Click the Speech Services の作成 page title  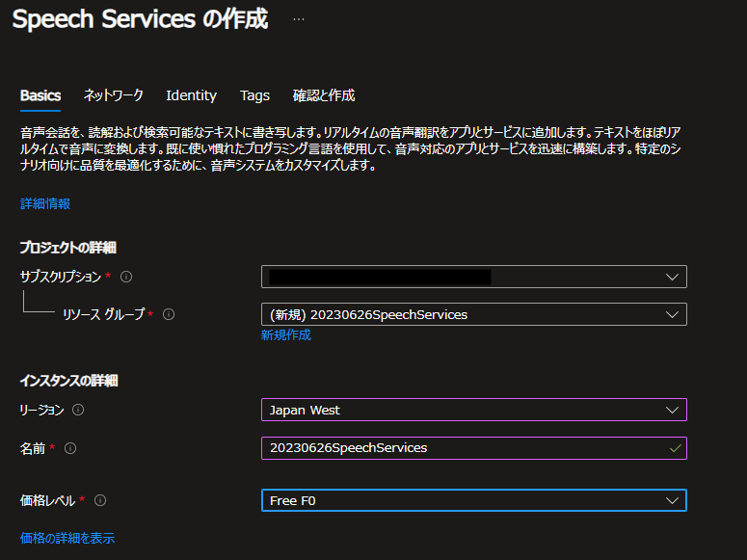click(140, 19)
